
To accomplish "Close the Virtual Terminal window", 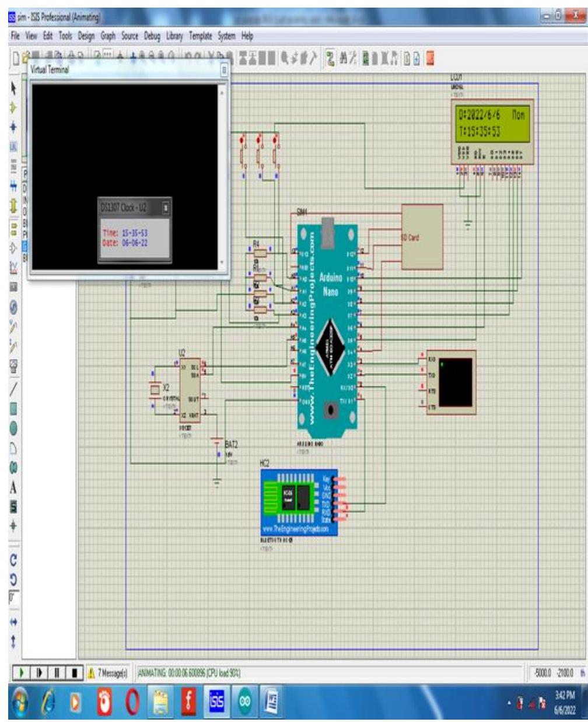I will [x=223, y=70].
